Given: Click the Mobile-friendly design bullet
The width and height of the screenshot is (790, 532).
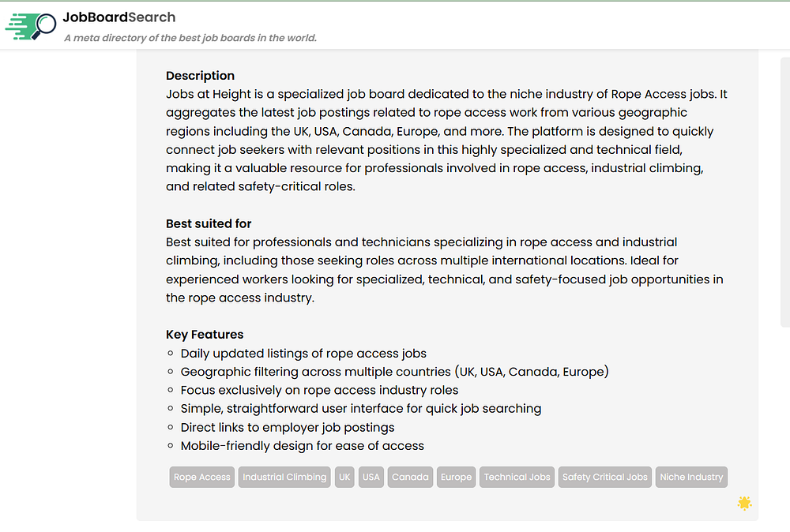Looking at the screenshot, I should 302,446.
